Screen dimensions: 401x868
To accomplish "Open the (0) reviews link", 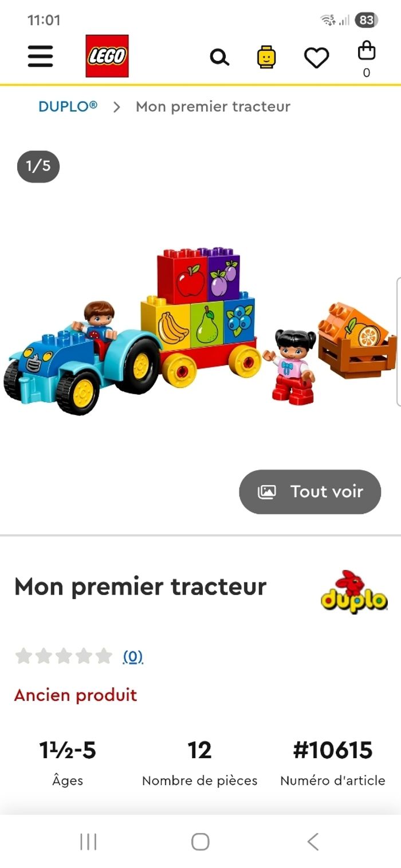I will pos(133,656).
